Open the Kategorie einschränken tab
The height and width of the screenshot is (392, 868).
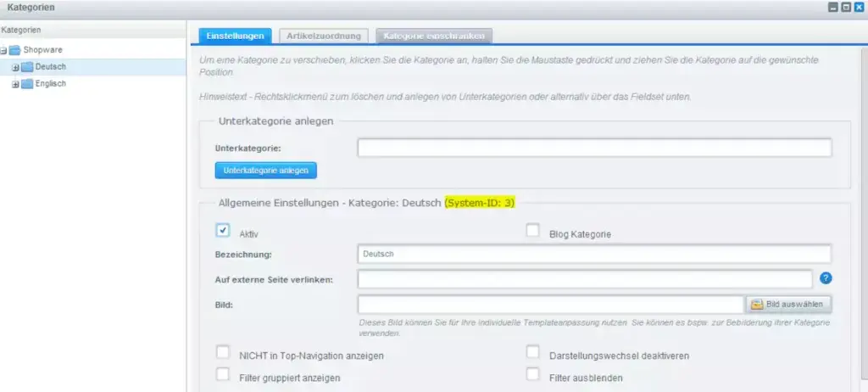tap(435, 36)
